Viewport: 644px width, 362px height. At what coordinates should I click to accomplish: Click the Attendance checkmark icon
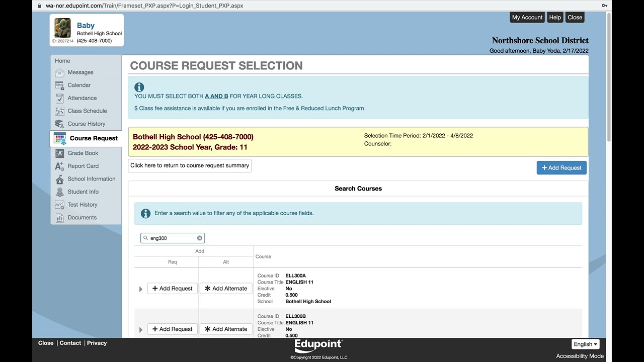(59, 98)
